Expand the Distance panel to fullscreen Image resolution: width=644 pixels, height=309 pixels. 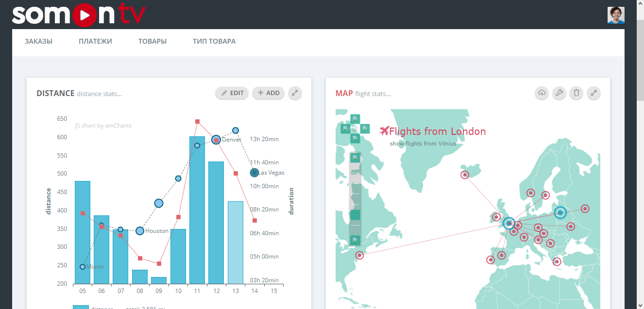click(295, 93)
